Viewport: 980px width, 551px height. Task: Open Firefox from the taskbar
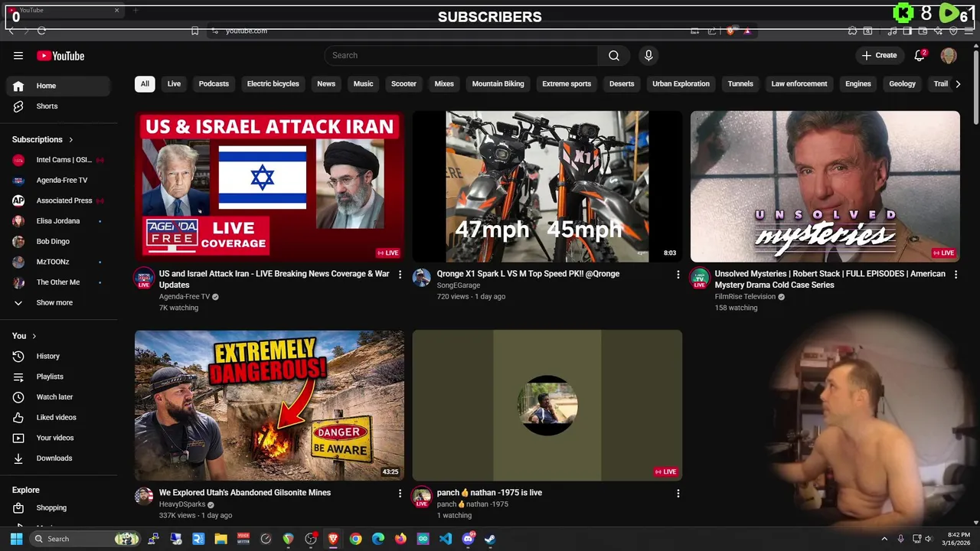tap(400, 539)
